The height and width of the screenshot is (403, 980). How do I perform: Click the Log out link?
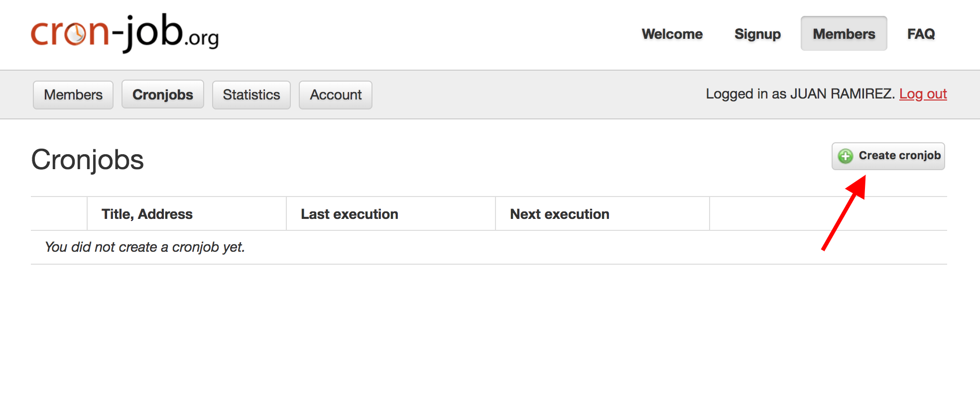click(x=923, y=94)
